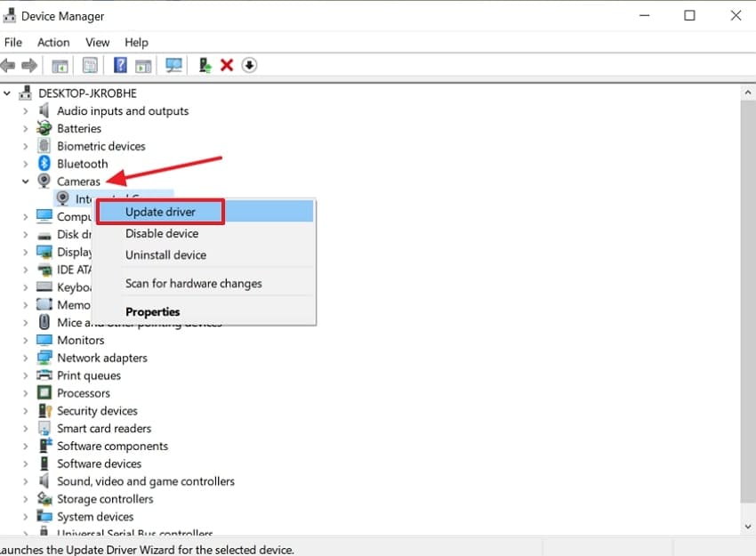
Task: Choose Uninstall device from context menu
Action: pyautogui.click(x=205, y=254)
